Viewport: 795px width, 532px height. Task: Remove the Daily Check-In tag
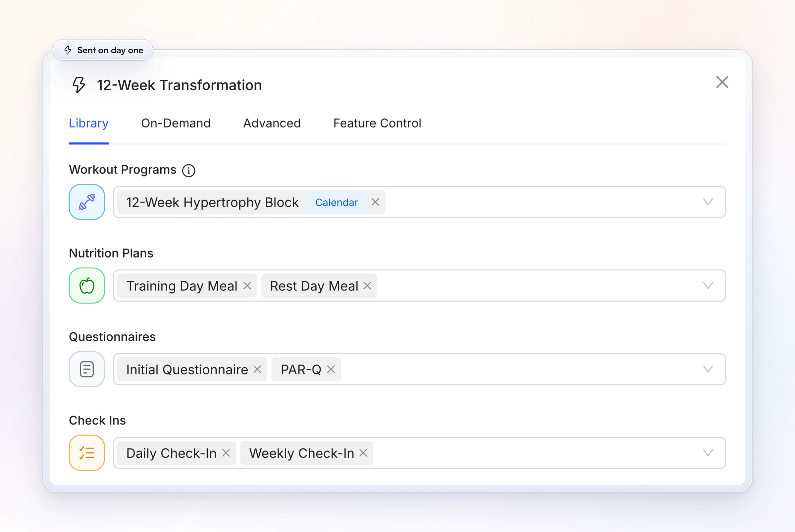tap(226, 453)
